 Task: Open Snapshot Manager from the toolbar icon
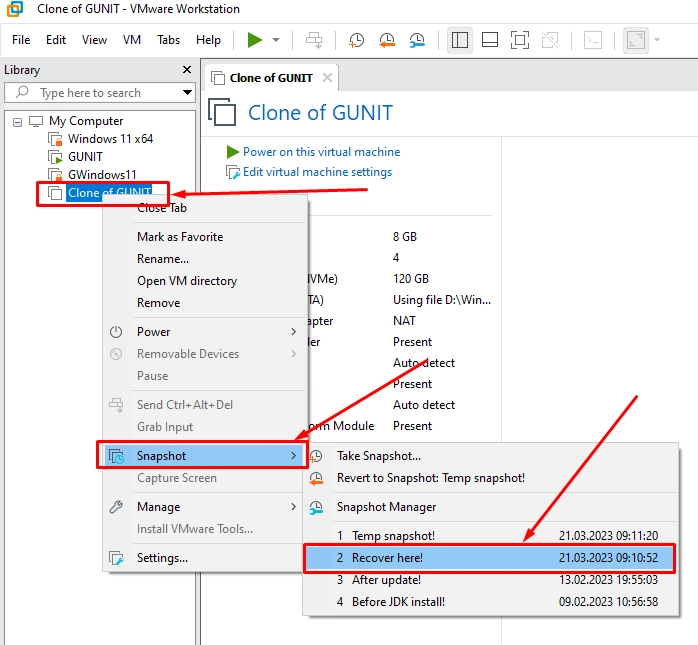pyautogui.click(x=417, y=40)
